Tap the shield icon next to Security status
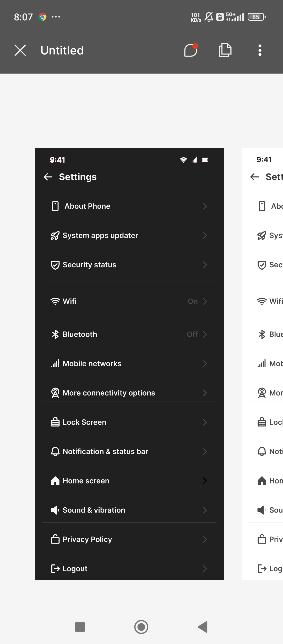 coord(55,265)
